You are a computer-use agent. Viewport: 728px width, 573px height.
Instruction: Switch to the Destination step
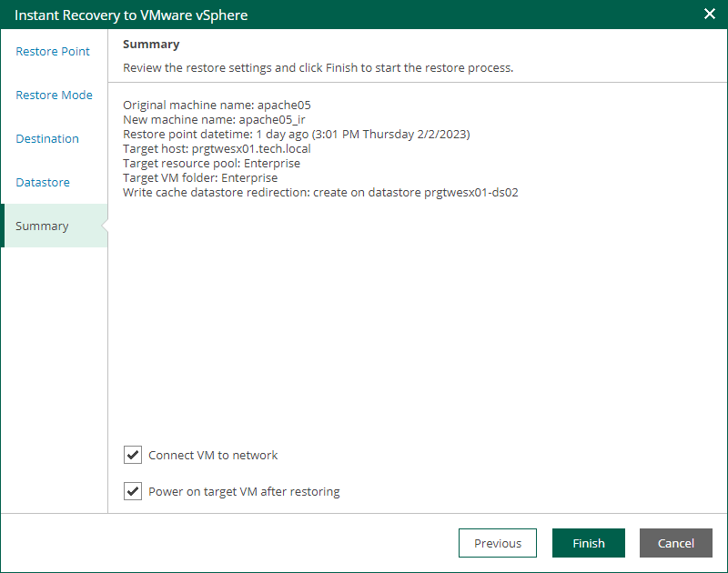[x=47, y=139]
